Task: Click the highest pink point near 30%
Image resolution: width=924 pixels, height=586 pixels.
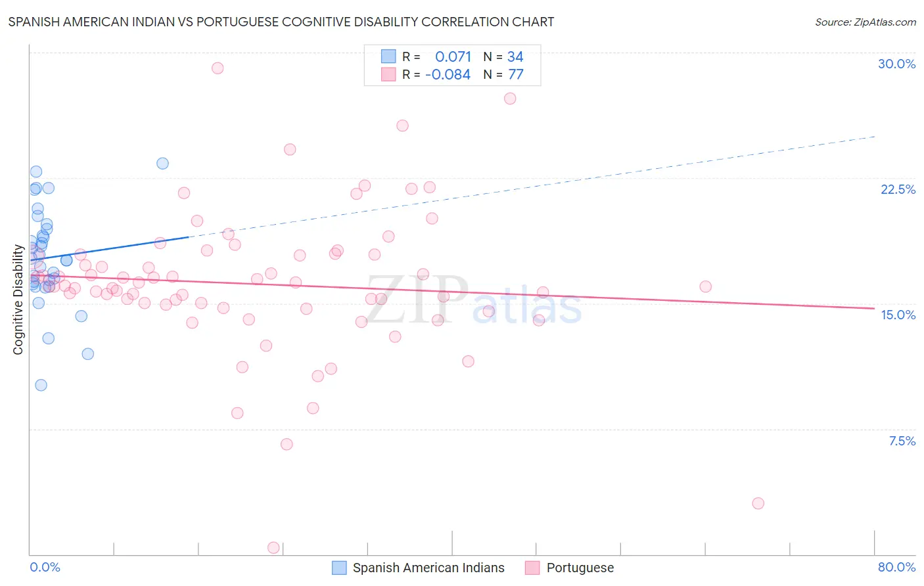Action: 218,68
